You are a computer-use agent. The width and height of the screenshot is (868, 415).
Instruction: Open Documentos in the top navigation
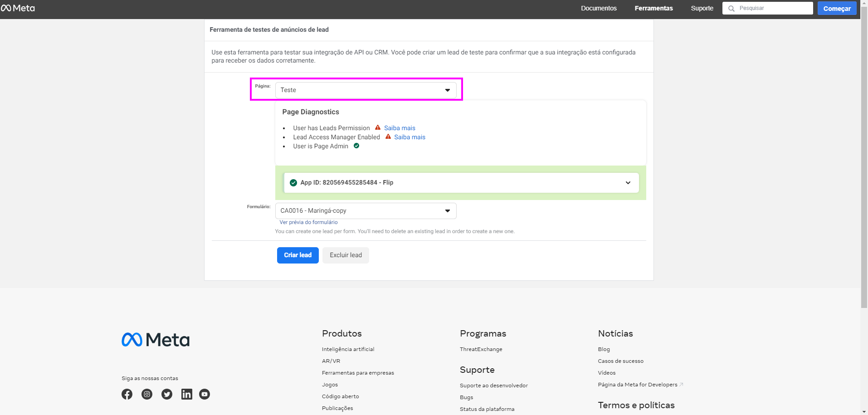point(599,8)
